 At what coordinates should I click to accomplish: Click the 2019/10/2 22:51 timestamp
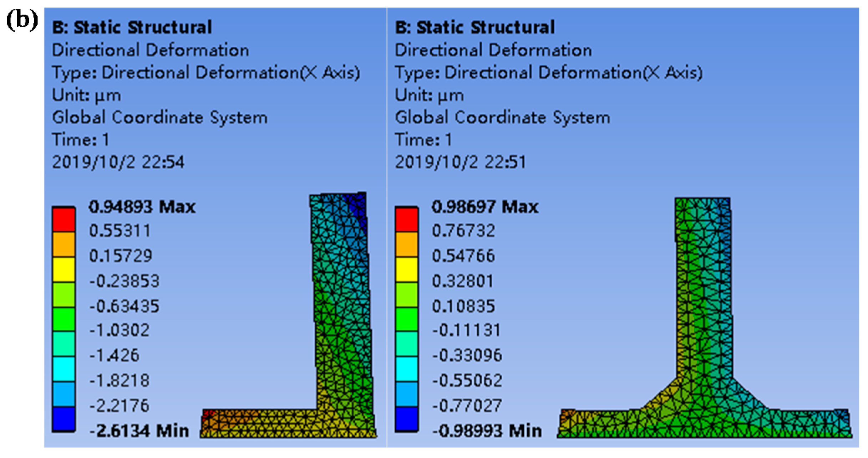(460, 162)
